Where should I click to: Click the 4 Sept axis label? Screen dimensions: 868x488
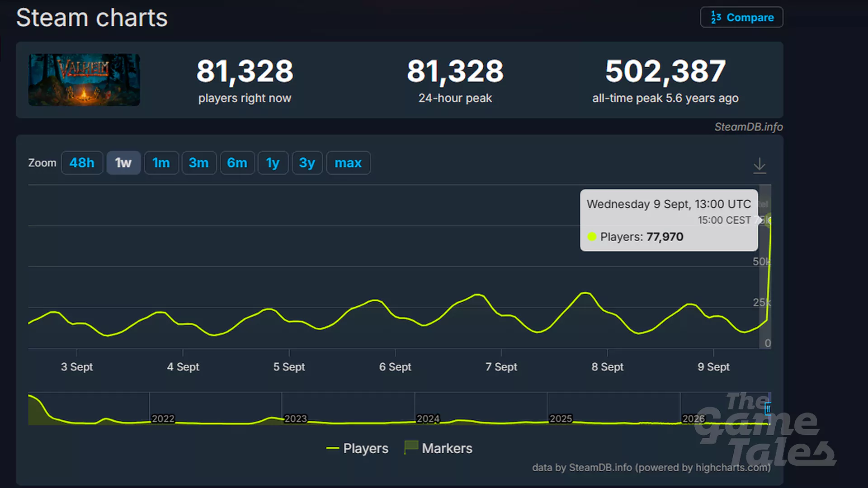(183, 367)
